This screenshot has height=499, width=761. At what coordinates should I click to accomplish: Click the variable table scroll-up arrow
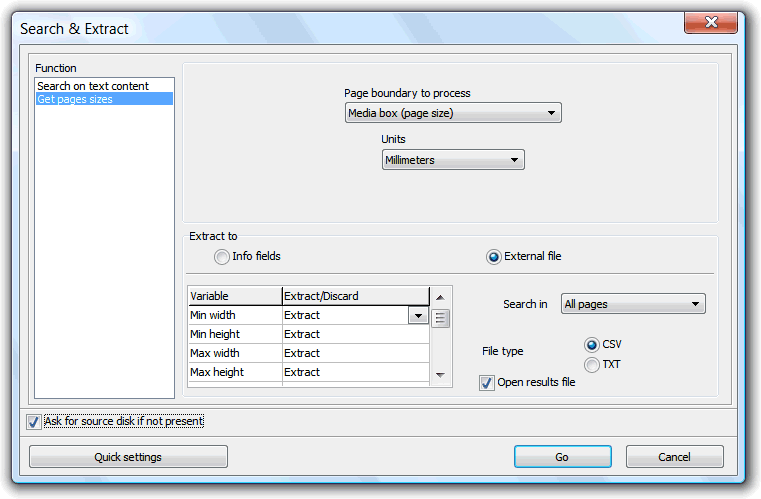[440, 298]
